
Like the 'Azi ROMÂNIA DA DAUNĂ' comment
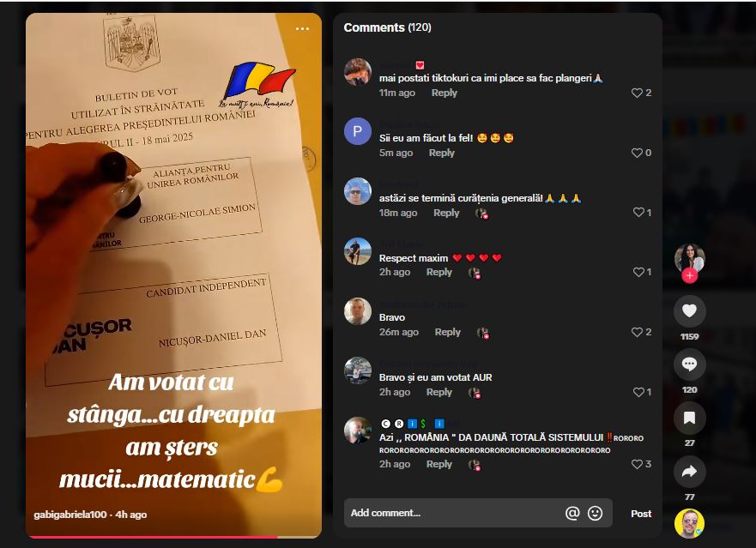click(641, 464)
